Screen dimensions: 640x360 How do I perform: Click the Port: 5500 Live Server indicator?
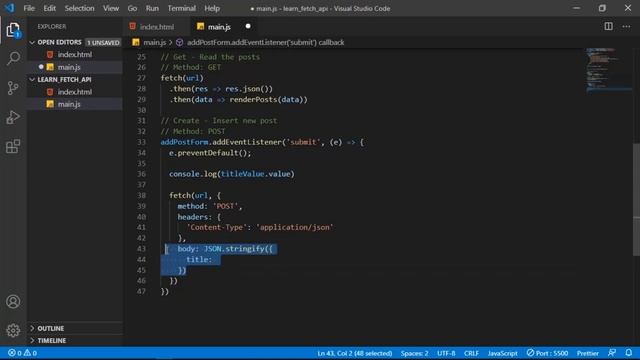point(547,353)
